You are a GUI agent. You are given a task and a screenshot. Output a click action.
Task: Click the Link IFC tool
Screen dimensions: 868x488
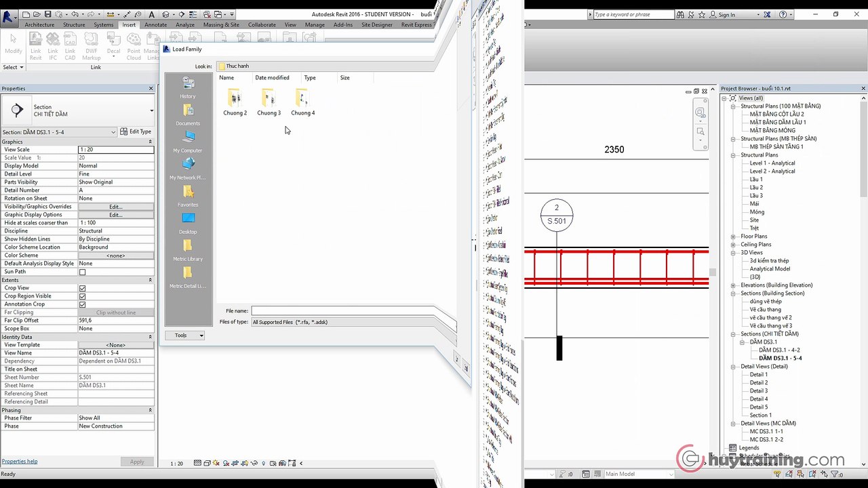(53, 47)
